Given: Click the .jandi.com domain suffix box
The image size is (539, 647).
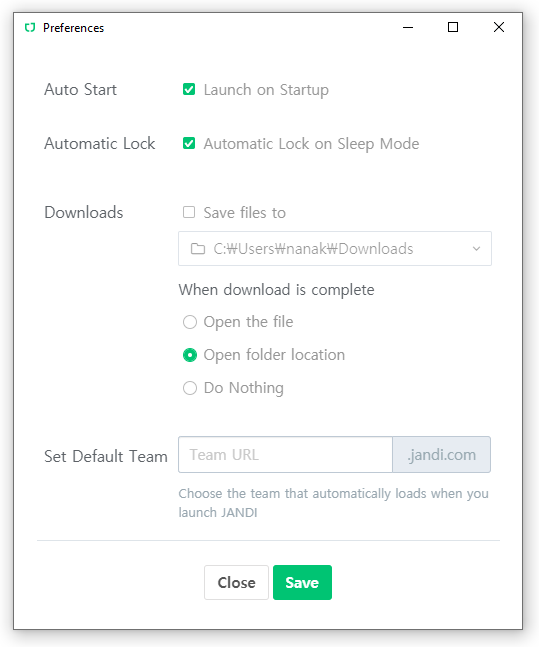Looking at the screenshot, I should (442, 455).
